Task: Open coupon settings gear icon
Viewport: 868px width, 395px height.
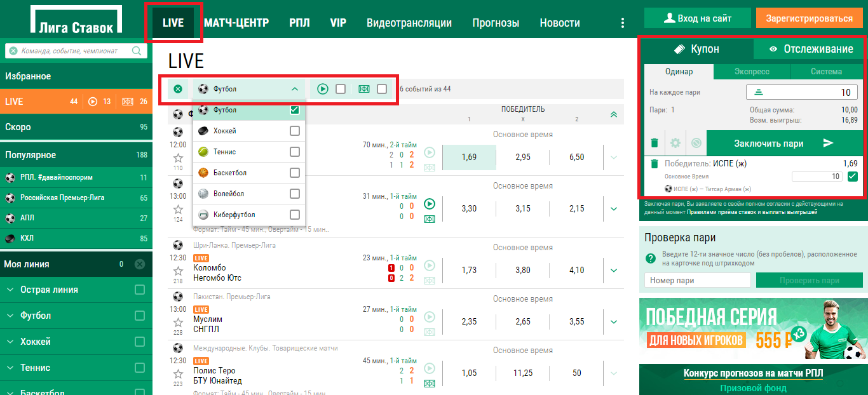Action: (x=675, y=144)
